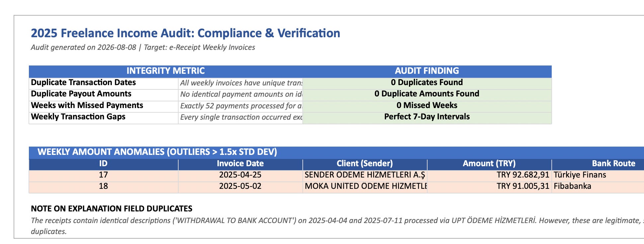The width and height of the screenshot is (644, 244).
Task: Select the 'Weekly Transaction Gaps' cell
Action: click(x=104, y=118)
